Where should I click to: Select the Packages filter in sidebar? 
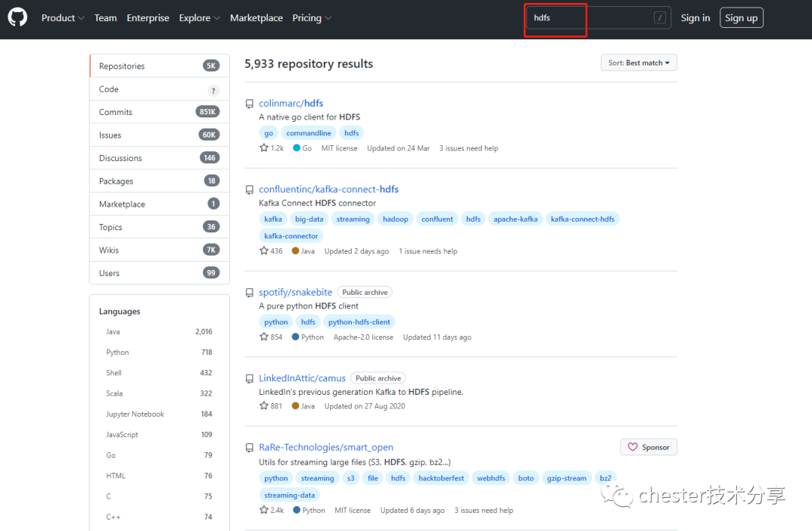(159, 181)
